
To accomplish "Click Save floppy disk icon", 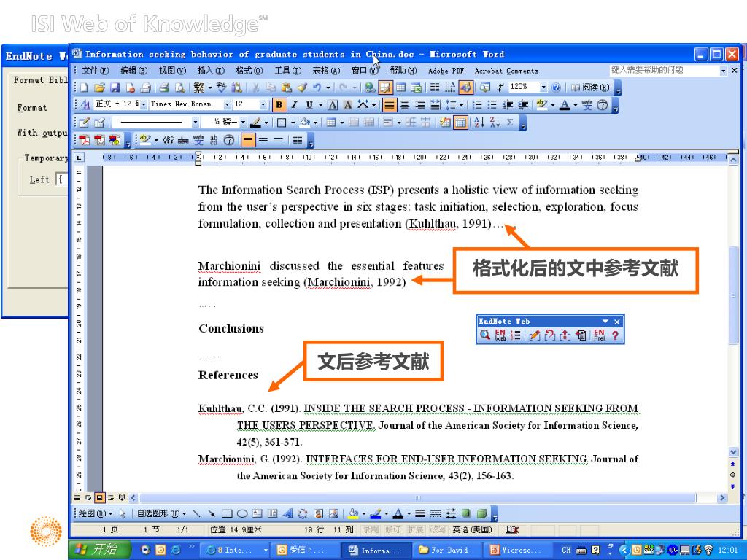I will click(x=115, y=87).
